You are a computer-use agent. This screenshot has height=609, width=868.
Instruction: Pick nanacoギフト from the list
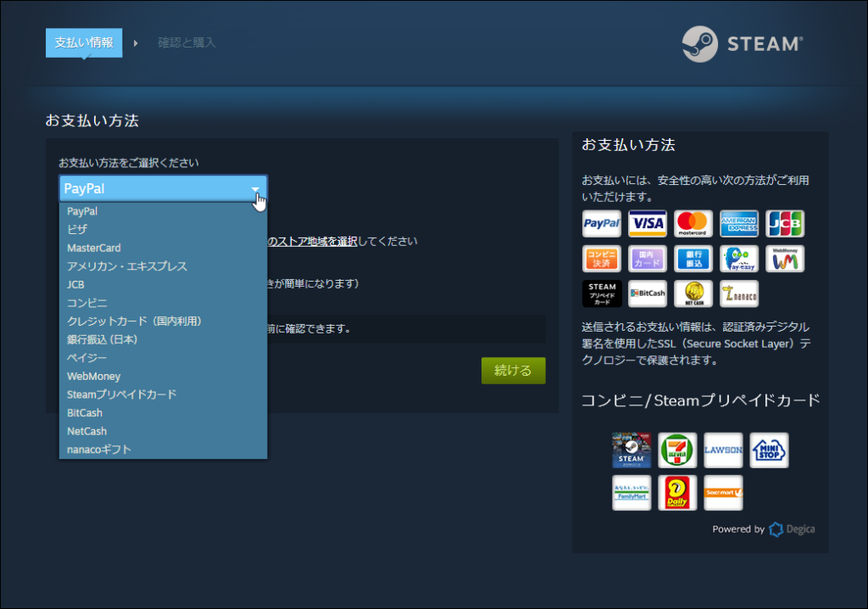[x=164, y=449]
